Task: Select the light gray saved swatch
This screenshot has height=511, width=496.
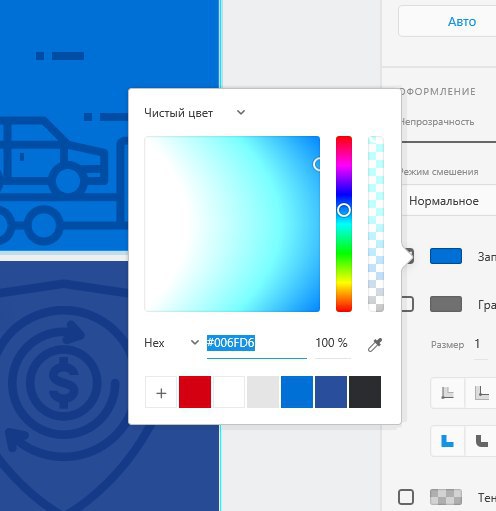Action: tap(263, 392)
